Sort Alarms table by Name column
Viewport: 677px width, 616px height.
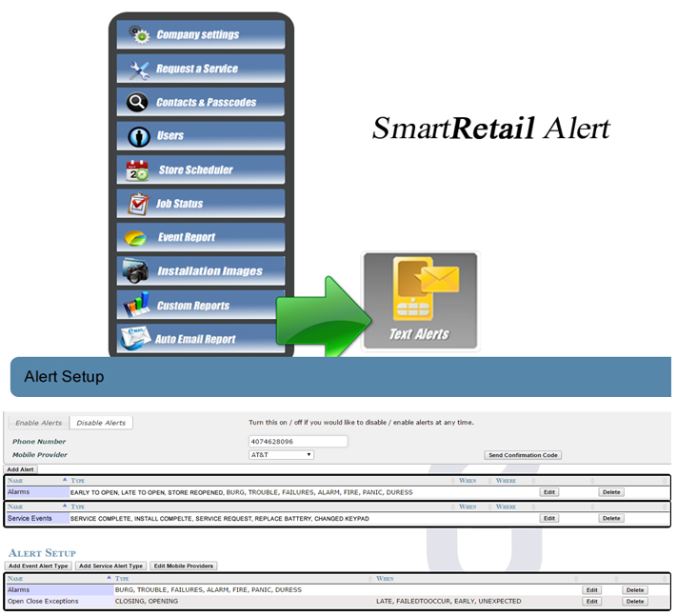coord(37,481)
